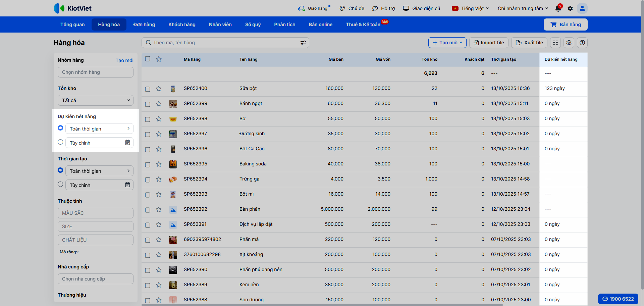Check the Bàn phấn row checkbox

148,210
